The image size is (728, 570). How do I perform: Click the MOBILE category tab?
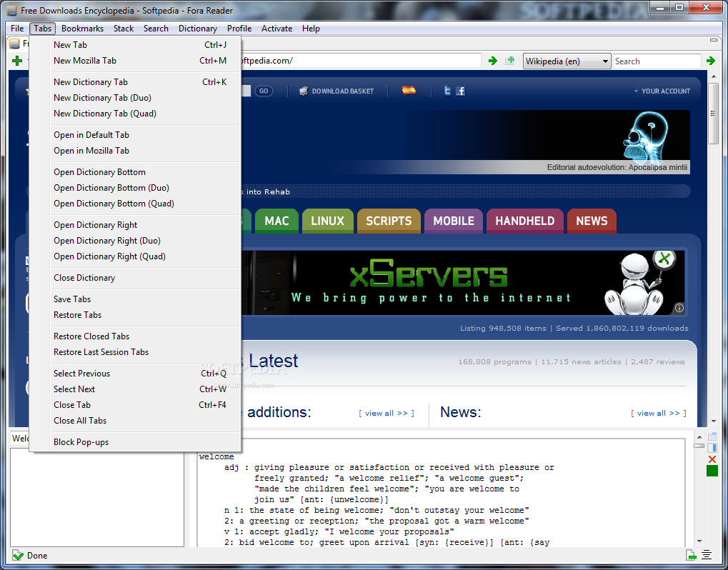454,221
